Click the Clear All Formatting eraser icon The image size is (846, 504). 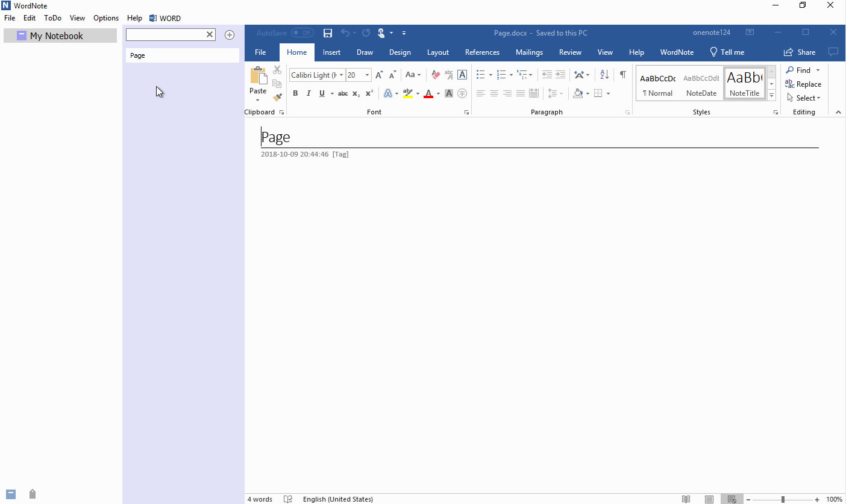436,75
